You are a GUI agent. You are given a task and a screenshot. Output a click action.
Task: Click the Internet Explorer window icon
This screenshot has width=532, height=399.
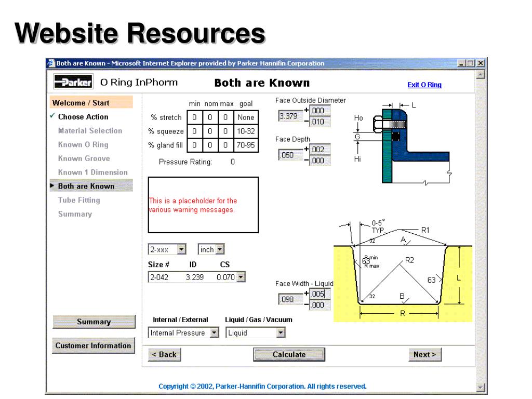tap(51, 63)
